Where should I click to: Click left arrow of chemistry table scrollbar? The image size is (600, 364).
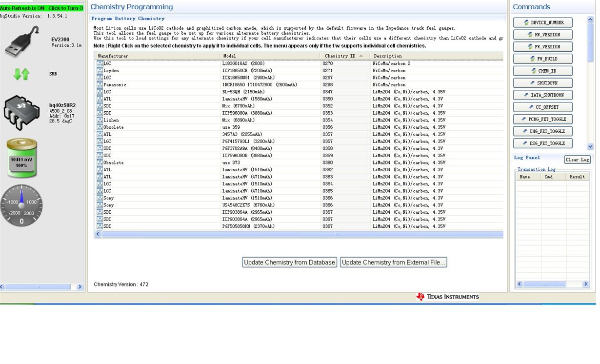pos(98,234)
